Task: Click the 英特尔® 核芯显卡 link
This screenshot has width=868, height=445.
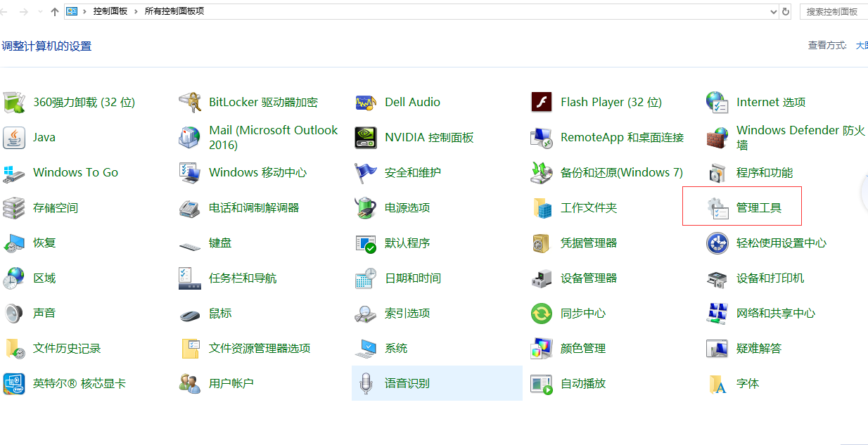Action: (x=79, y=383)
